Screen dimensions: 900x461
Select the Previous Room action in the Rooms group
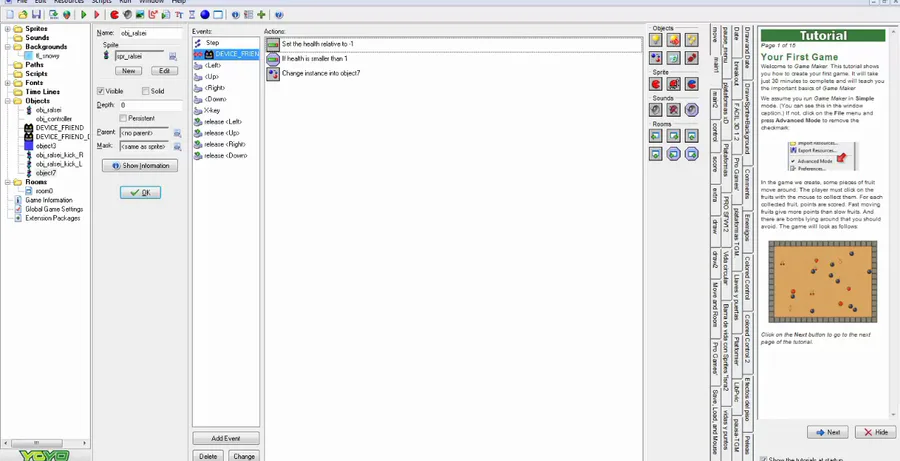(x=655, y=135)
